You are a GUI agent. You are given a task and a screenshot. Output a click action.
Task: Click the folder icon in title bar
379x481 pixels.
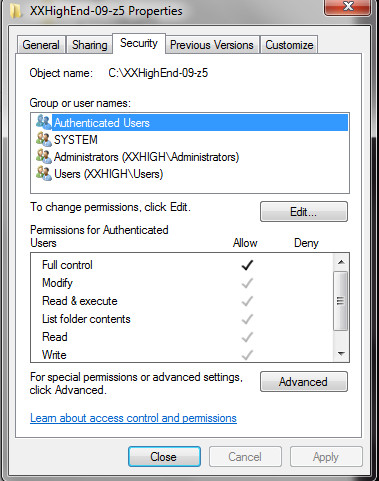[16, 11]
